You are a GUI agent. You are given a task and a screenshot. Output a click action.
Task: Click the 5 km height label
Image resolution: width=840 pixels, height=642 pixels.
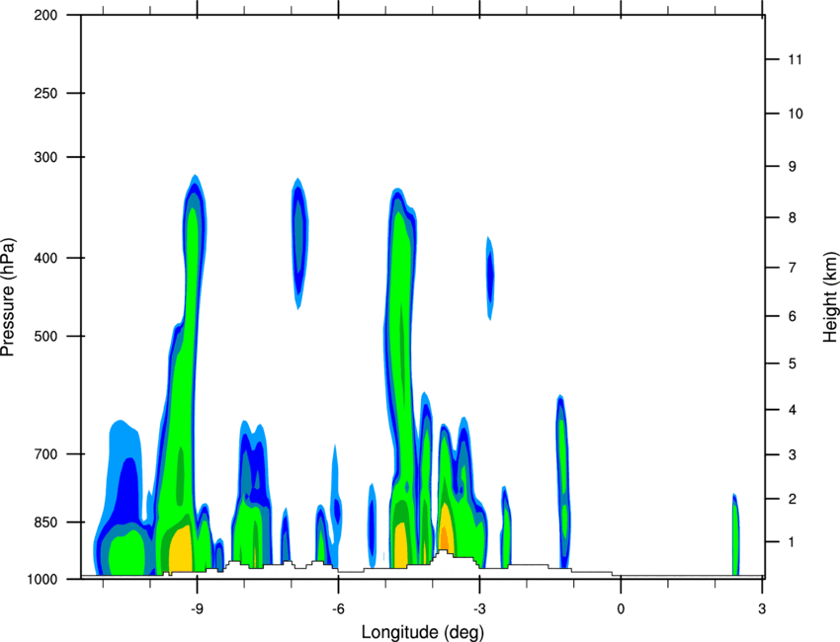pyautogui.click(x=793, y=363)
